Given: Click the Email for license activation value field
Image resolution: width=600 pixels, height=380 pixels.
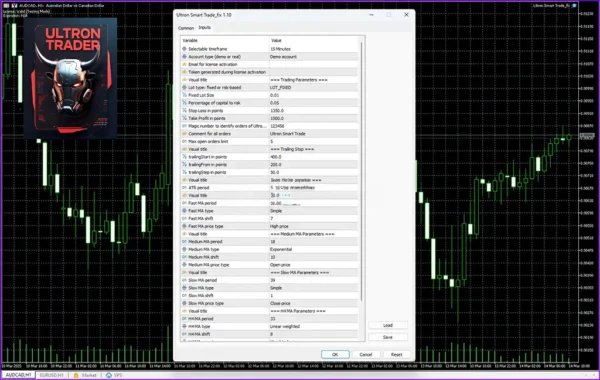Looking at the screenshot, I should point(314,64).
